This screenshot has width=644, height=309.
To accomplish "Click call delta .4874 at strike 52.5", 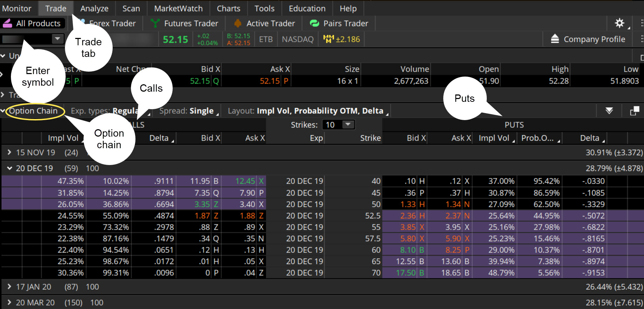I will (164, 216).
